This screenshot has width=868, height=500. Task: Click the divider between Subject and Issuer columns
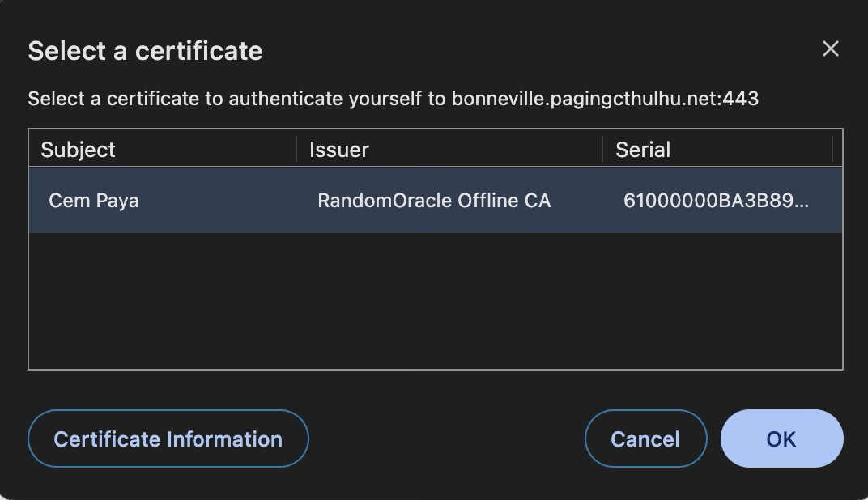pyautogui.click(x=296, y=149)
